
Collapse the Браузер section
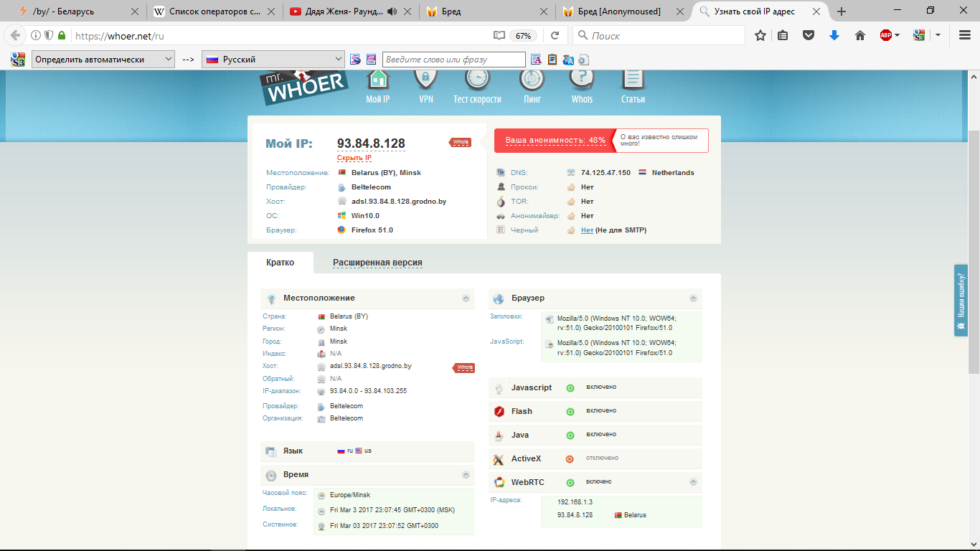693,298
